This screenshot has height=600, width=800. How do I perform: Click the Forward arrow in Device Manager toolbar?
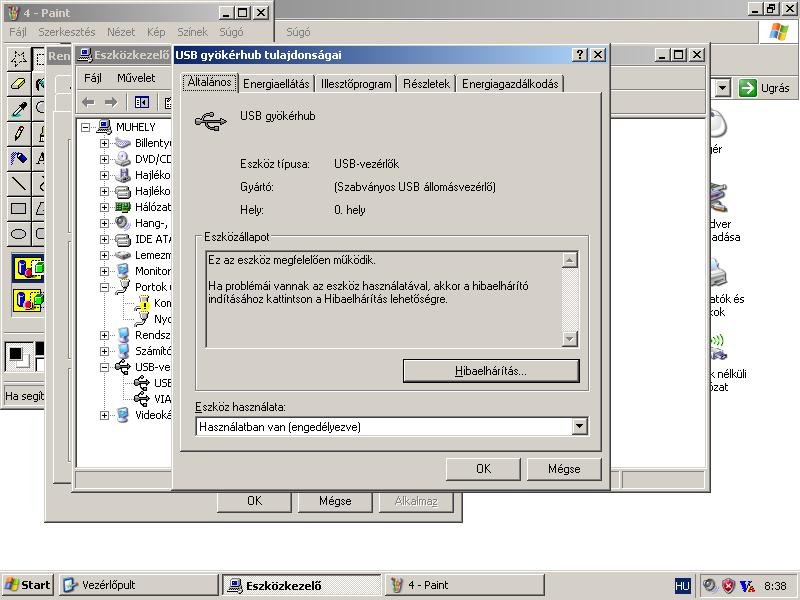click(x=111, y=103)
